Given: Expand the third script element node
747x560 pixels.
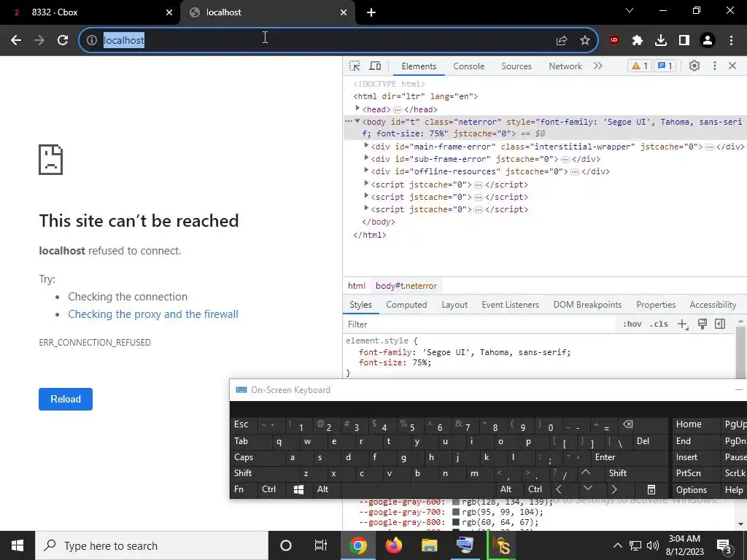Looking at the screenshot, I should click(366, 208).
